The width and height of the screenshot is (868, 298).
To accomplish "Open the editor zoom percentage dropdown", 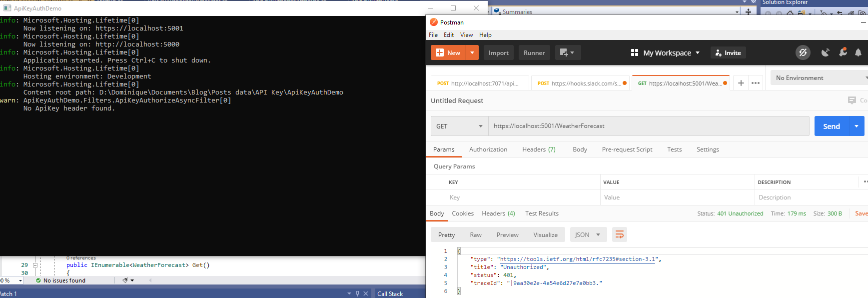I will coord(20,280).
